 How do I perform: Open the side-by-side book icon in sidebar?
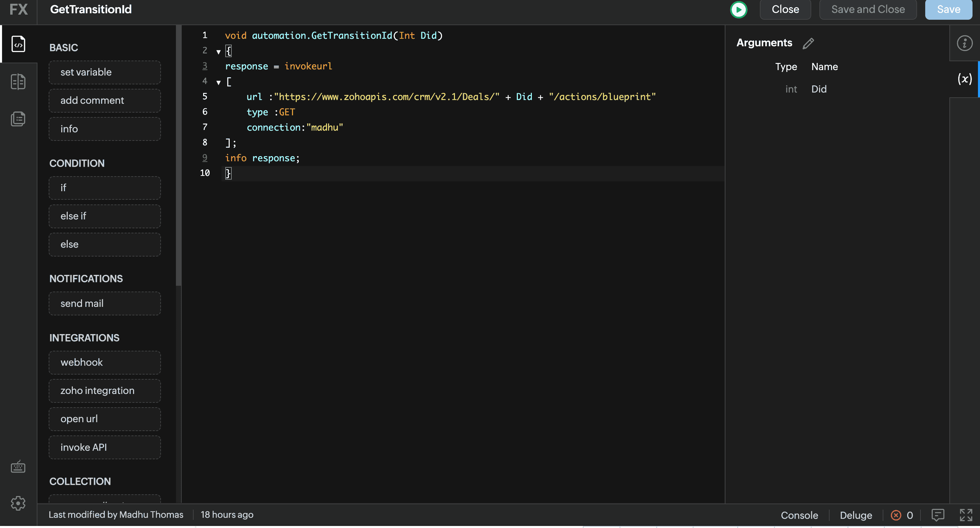click(18, 81)
